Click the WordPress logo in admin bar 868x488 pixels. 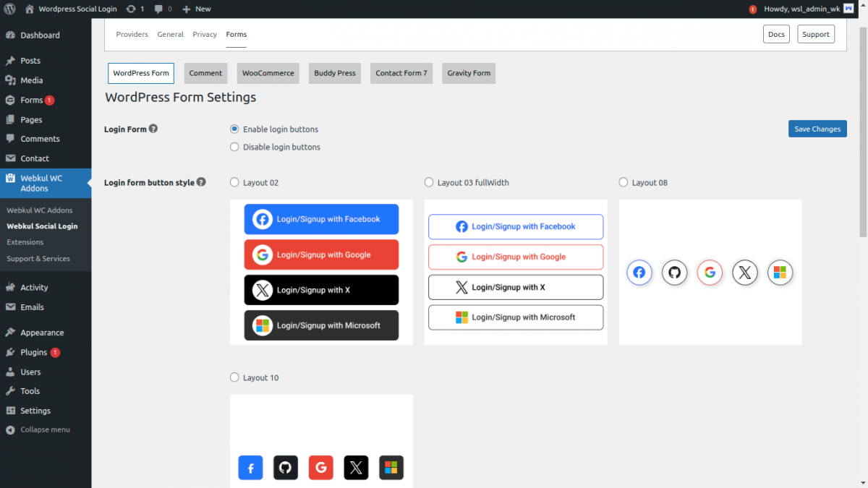[9, 9]
